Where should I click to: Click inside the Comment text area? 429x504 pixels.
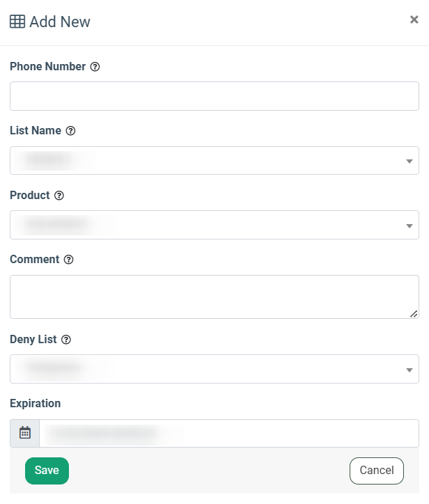(x=214, y=297)
